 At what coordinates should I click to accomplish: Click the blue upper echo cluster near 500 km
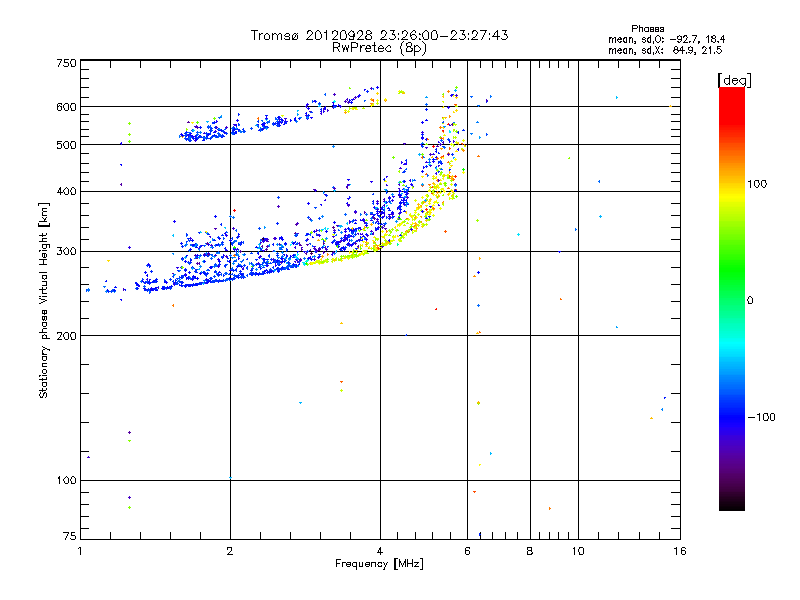(205, 133)
